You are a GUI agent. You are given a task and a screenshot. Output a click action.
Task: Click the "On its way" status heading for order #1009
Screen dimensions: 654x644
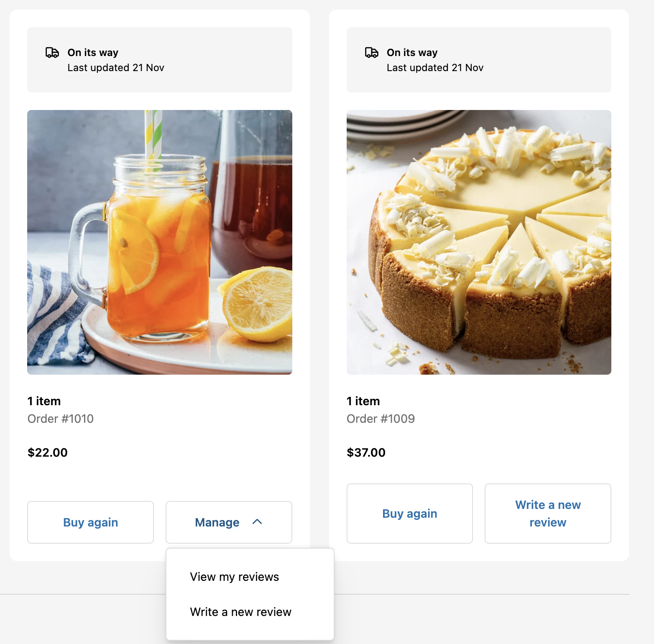coord(412,53)
